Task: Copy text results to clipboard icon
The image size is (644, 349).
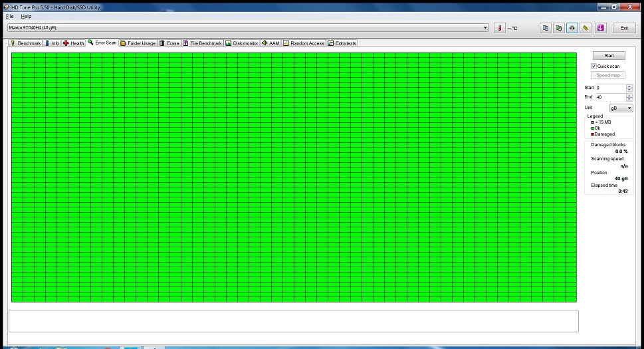Action: click(x=546, y=28)
